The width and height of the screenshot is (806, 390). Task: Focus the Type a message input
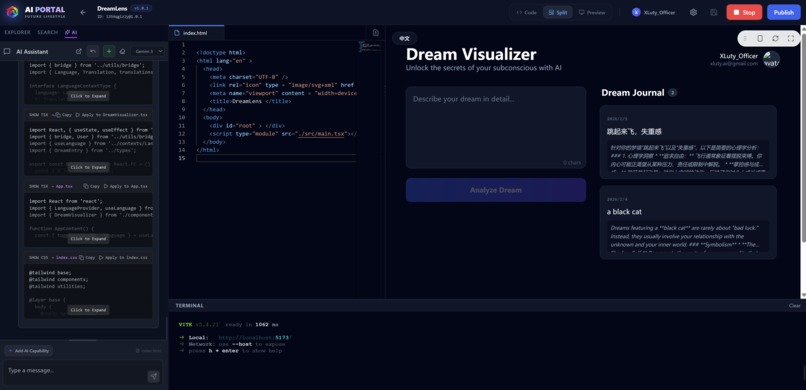coord(75,370)
